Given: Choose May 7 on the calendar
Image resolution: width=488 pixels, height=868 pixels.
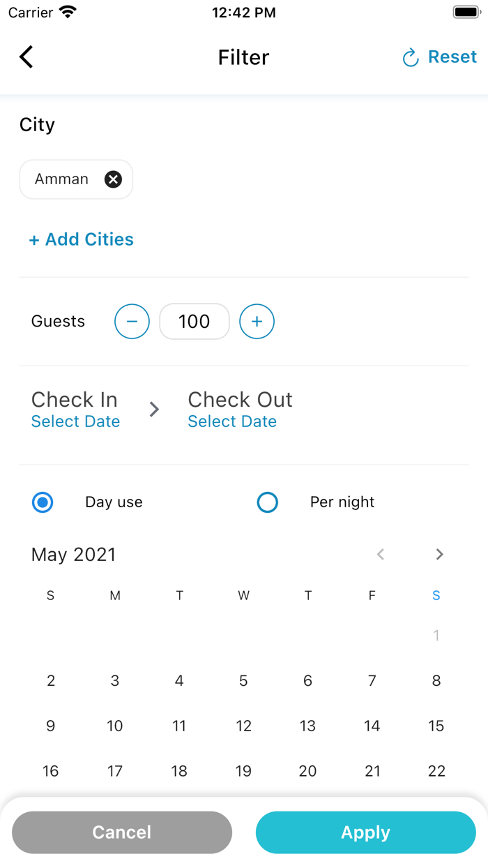Looking at the screenshot, I should pos(372,680).
